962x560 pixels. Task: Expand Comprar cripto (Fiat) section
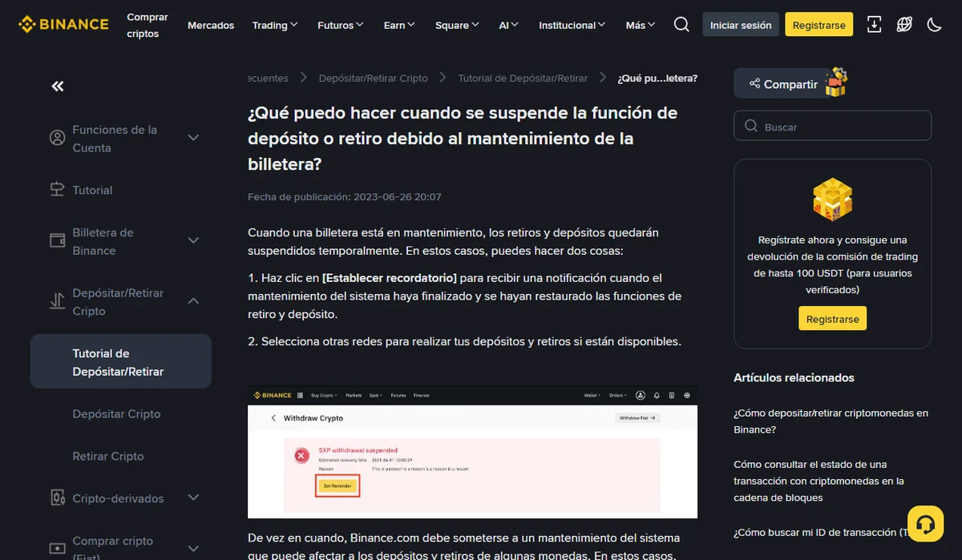click(x=193, y=549)
